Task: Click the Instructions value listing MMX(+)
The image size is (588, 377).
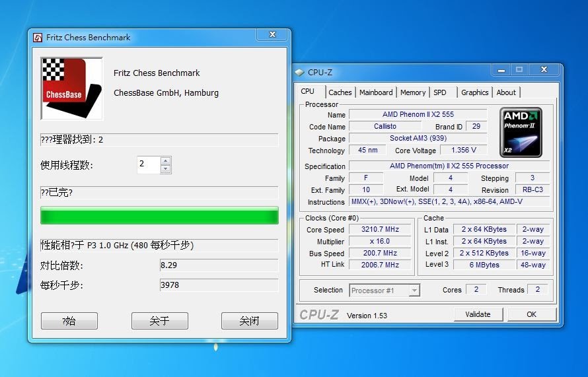Action: [450, 201]
